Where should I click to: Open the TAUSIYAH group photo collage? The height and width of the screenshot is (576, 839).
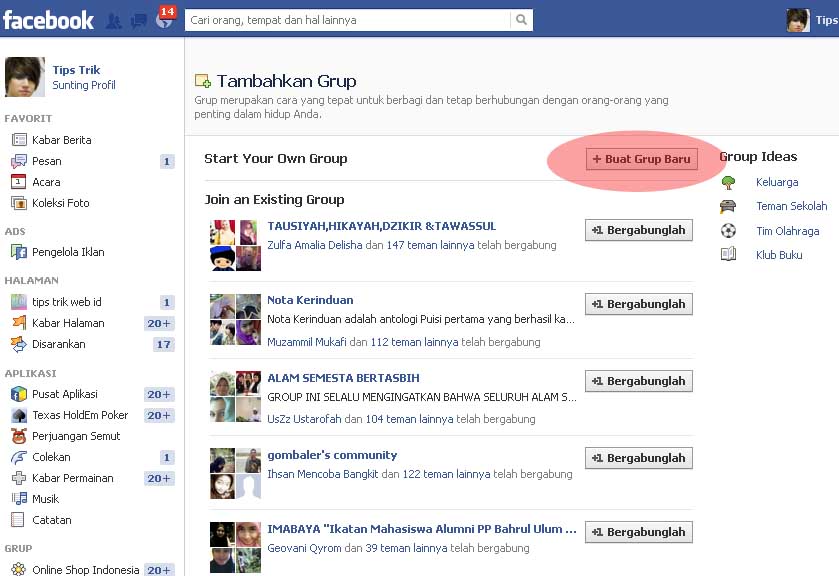235,245
